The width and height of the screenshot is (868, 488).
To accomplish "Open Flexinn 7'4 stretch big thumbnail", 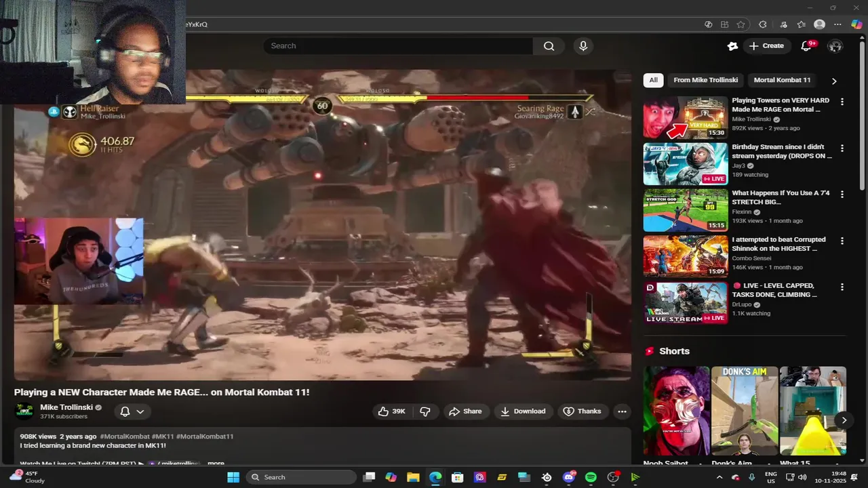I will click(686, 210).
